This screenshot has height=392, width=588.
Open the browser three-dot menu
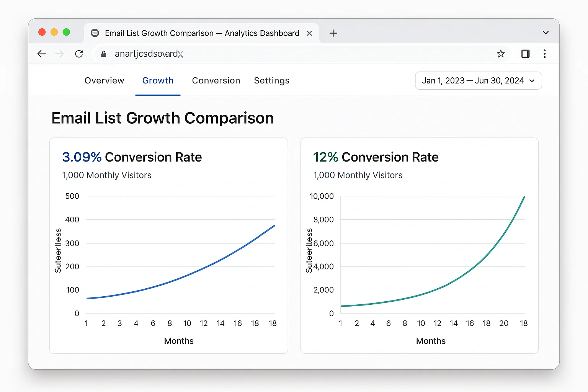[x=545, y=54]
